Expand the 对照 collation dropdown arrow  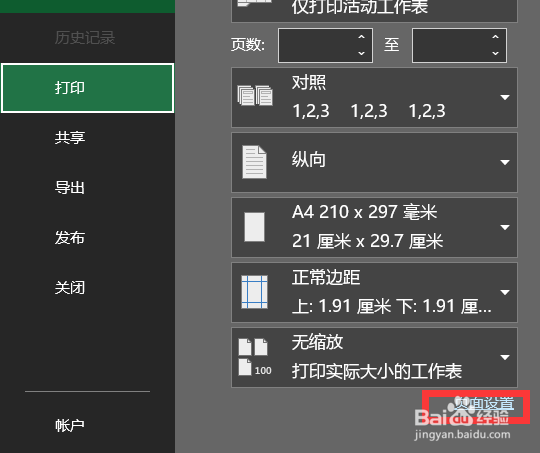[505, 97]
